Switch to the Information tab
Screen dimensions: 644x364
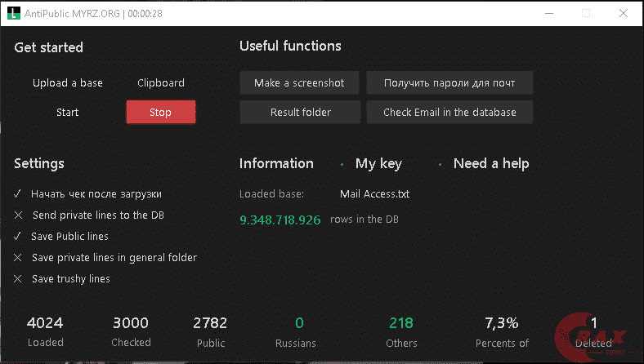tap(276, 163)
